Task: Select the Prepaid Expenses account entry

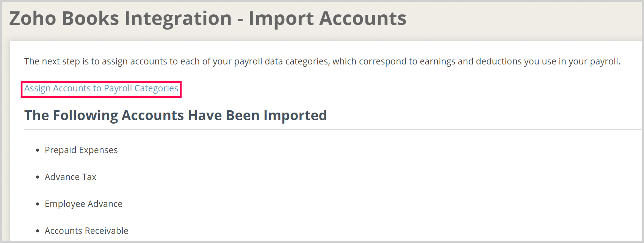Action: point(81,150)
